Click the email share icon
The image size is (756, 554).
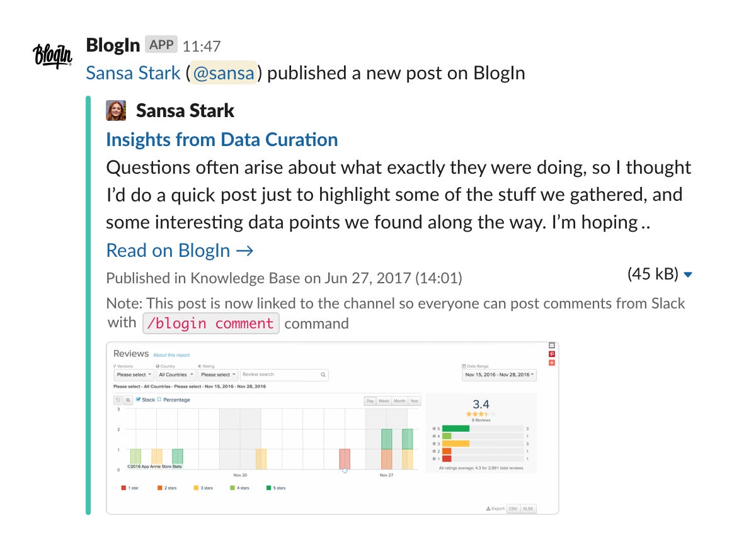tap(552, 345)
